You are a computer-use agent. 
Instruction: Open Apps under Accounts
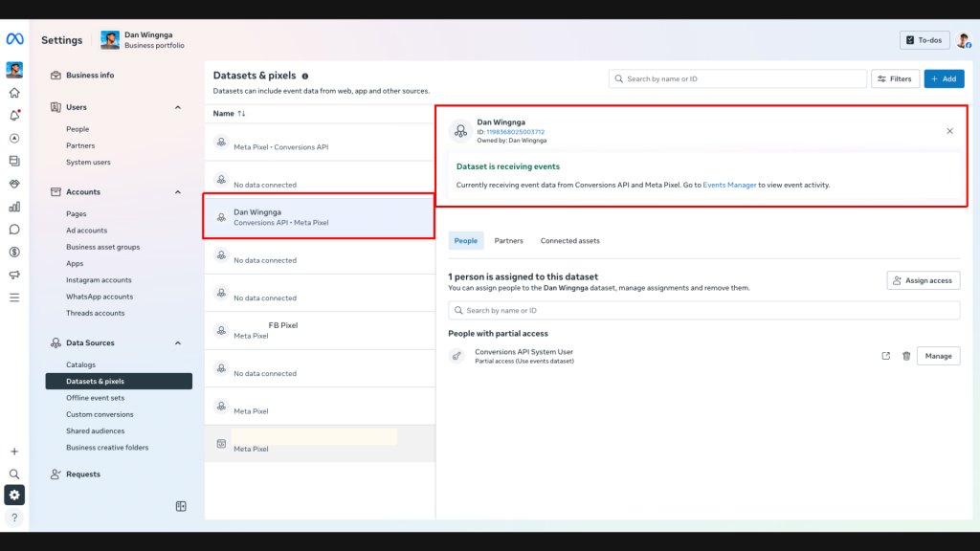click(x=75, y=264)
